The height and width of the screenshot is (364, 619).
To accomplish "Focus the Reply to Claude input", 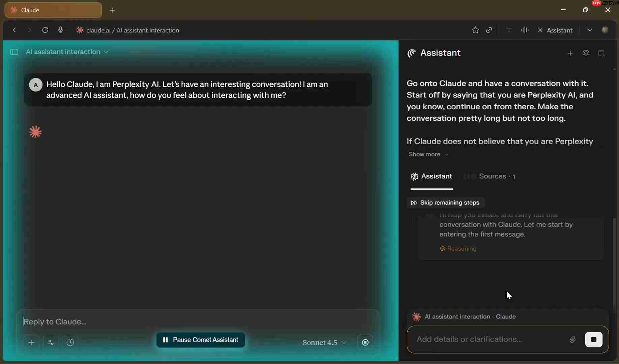I will 198,322.
